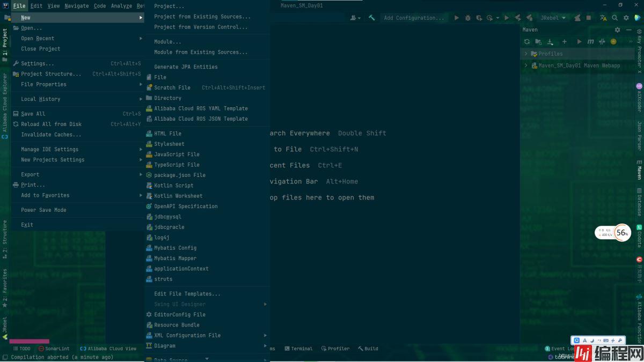
Task: Click the Search Everywhere magnifier icon
Action: (614, 18)
